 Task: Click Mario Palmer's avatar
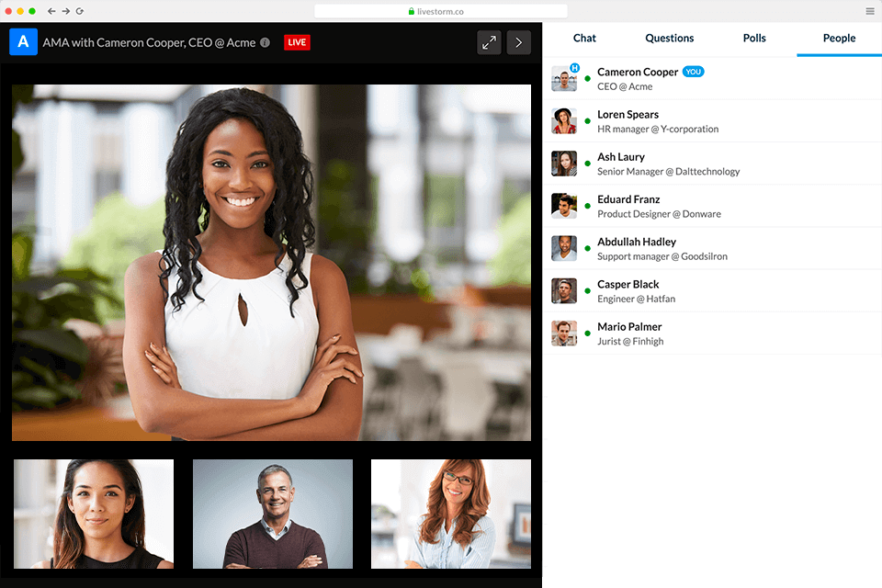[x=564, y=334]
